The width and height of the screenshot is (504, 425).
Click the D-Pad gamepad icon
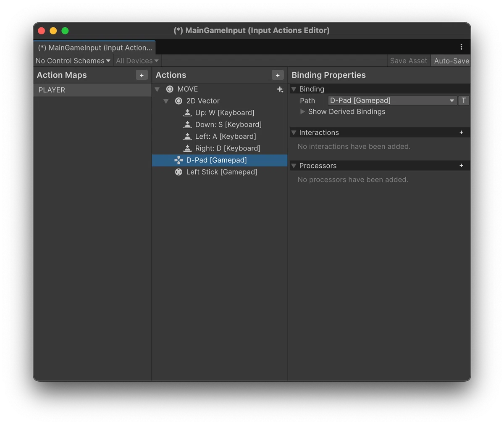click(x=178, y=160)
